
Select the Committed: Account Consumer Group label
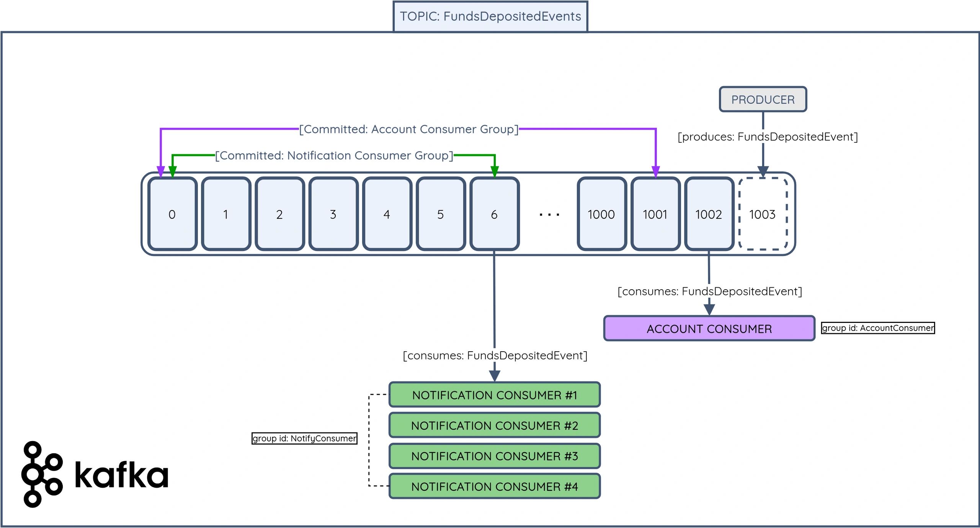tap(408, 129)
